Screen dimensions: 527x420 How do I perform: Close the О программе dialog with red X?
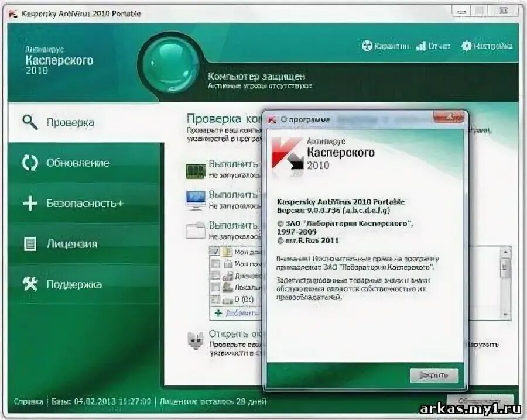coord(449,117)
